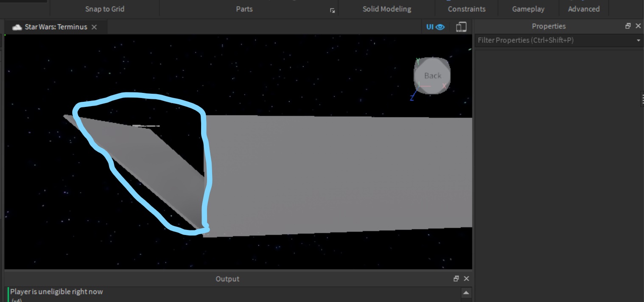Image resolution: width=644 pixels, height=302 pixels.
Task: Click the cloud icon on the place tab
Action: click(x=17, y=27)
